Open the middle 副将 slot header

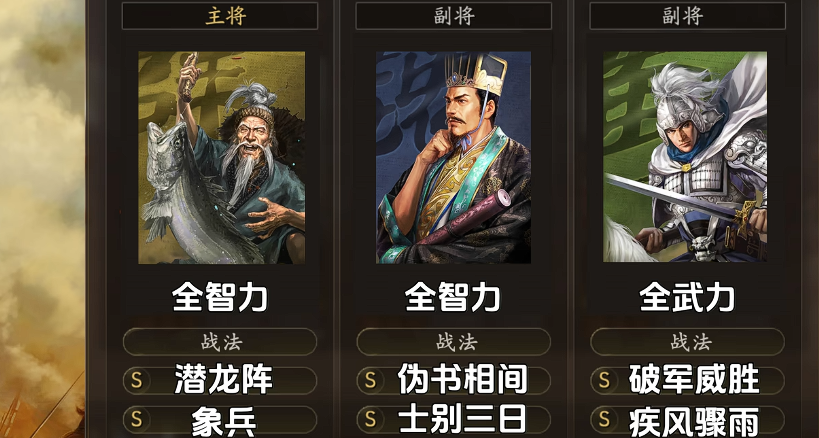tap(453, 16)
